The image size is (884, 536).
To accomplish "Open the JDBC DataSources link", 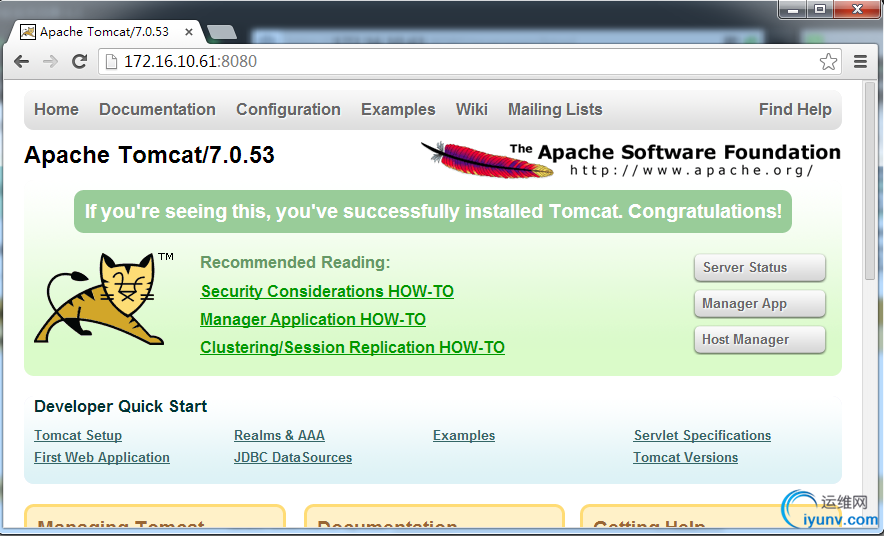I will [x=293, y=457].
